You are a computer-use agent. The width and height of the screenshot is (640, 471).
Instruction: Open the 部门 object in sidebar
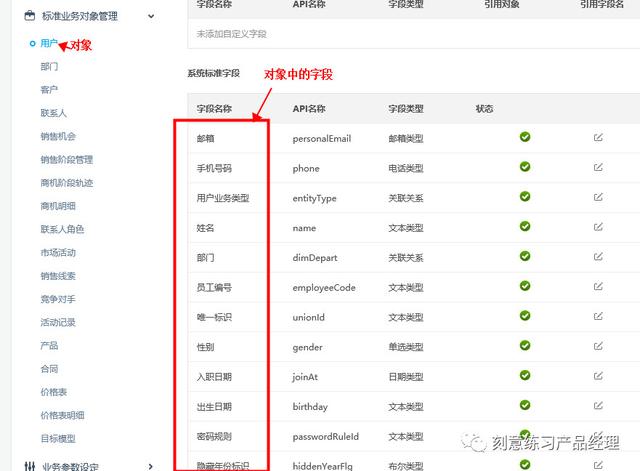point(49,66)
